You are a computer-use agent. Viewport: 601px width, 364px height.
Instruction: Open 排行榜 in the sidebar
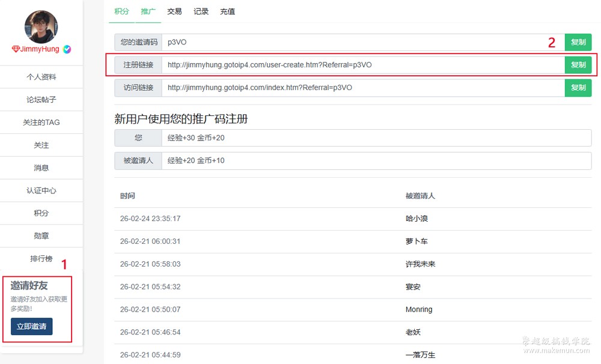coord(41,259)
